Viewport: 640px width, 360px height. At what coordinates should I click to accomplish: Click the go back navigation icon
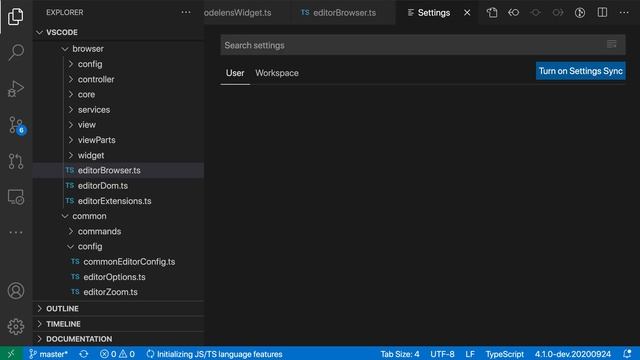click(x=513, y=13)
